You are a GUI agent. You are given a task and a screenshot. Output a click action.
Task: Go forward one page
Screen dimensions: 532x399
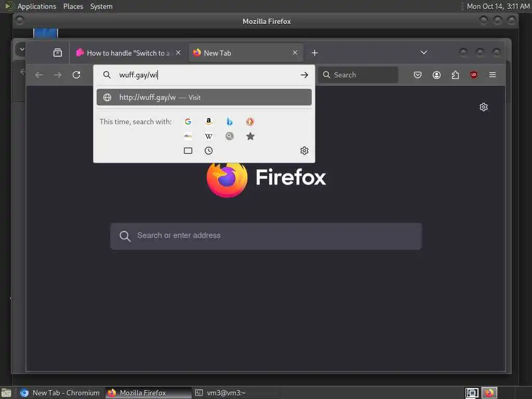58,75
